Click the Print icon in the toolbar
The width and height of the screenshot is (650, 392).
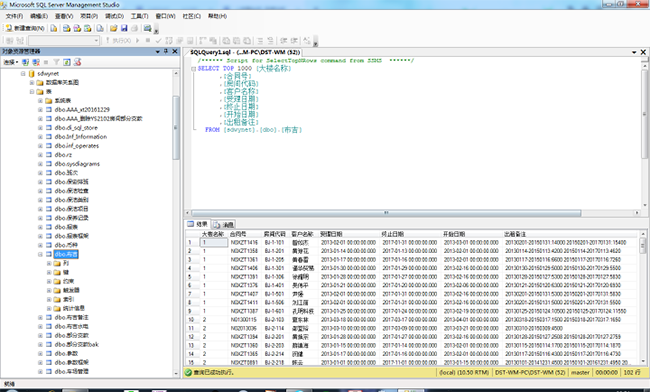(x=134, y=28)
